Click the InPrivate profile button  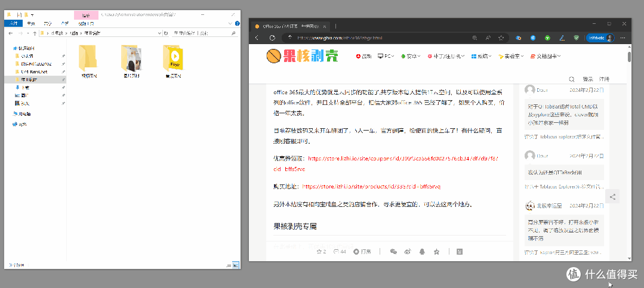click(x=600, y=38)
